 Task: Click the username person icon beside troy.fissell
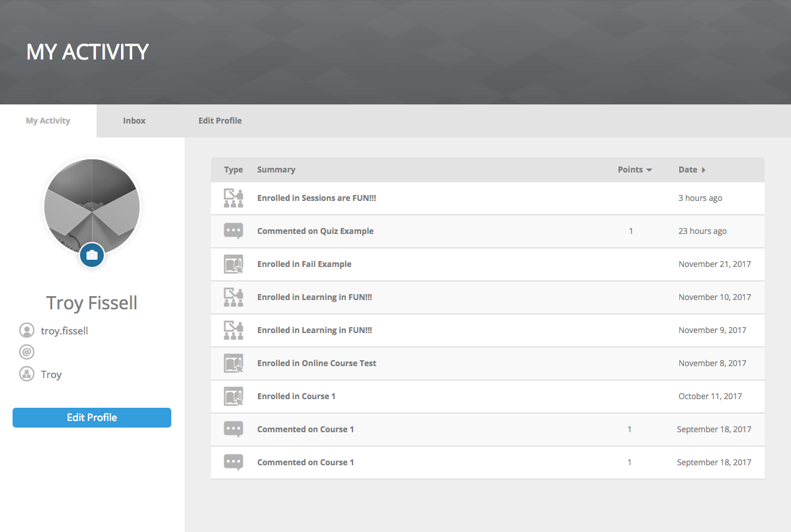[x=26, y=330]
